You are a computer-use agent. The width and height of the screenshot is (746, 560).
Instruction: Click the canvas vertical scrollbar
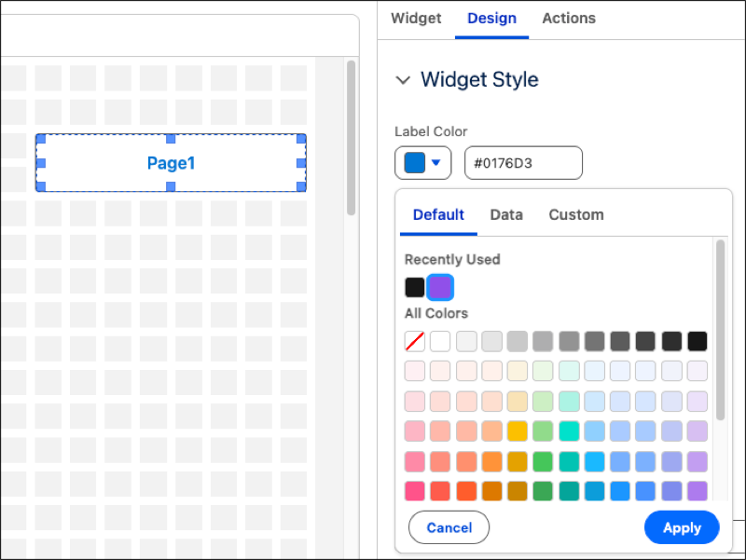(352, 138)
